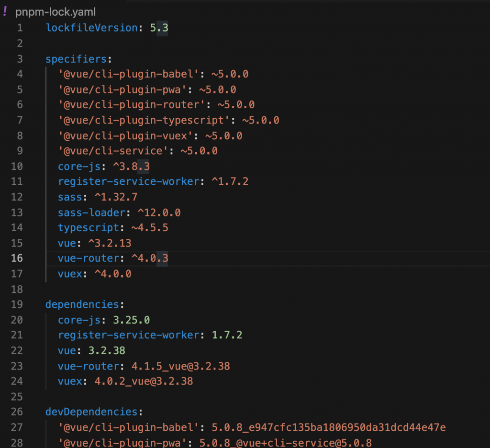490x448 pixels.
Task: Click register-service-worker key in specifiers
Action: (x=128, y=181)
